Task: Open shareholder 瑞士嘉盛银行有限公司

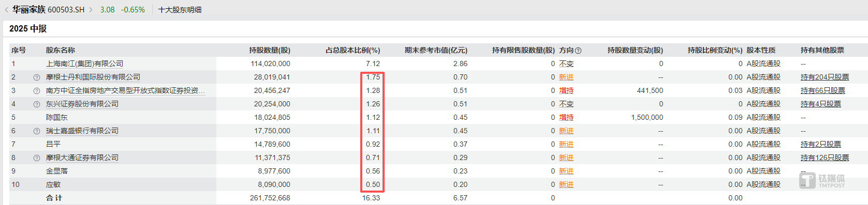Action: pyautogui.click(x=82, y=131)
